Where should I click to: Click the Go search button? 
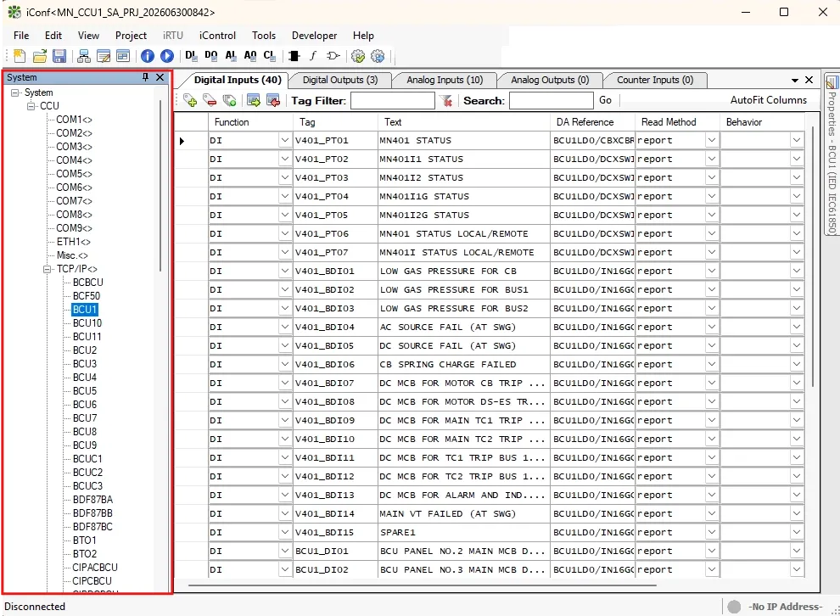point(605,100)
